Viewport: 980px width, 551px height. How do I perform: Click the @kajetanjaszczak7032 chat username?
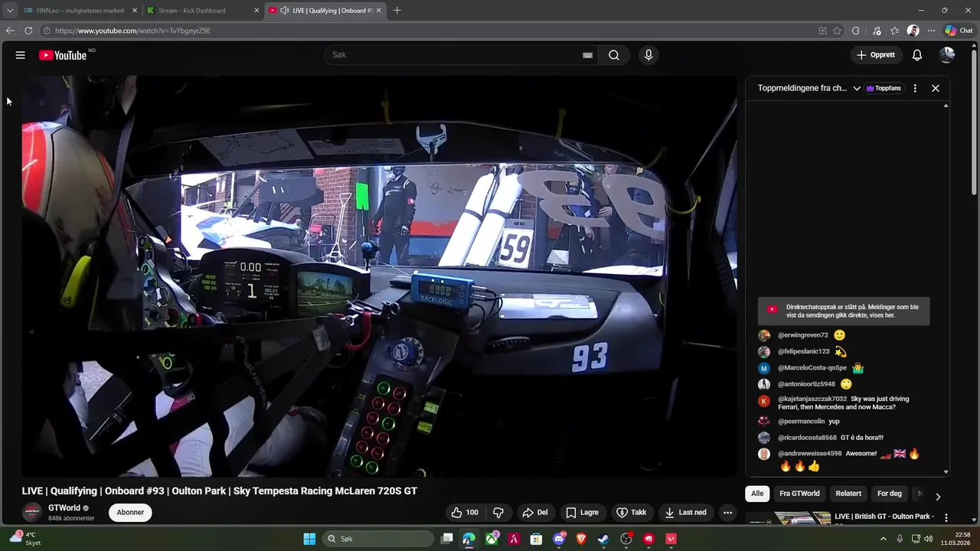click(812, 399)
